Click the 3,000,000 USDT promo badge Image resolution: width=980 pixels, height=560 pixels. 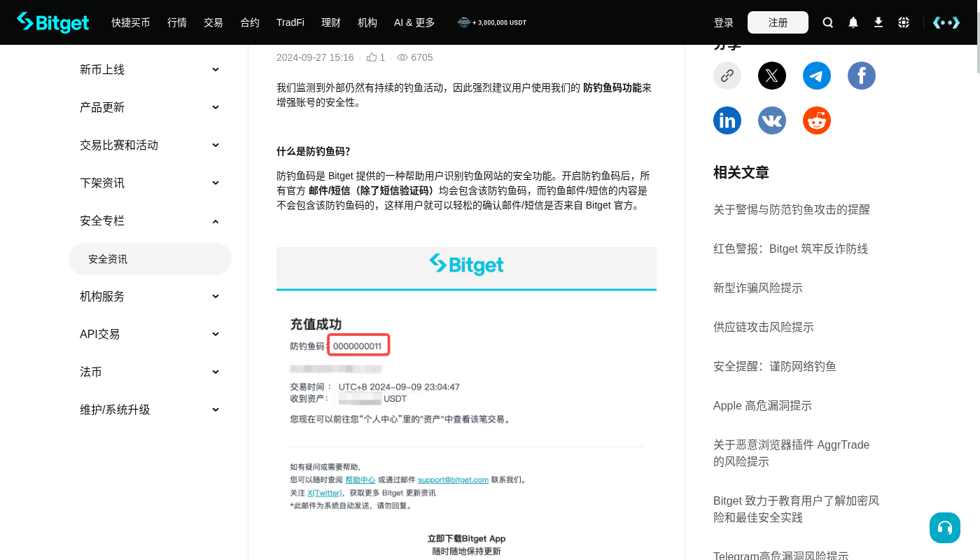(492, 22)
